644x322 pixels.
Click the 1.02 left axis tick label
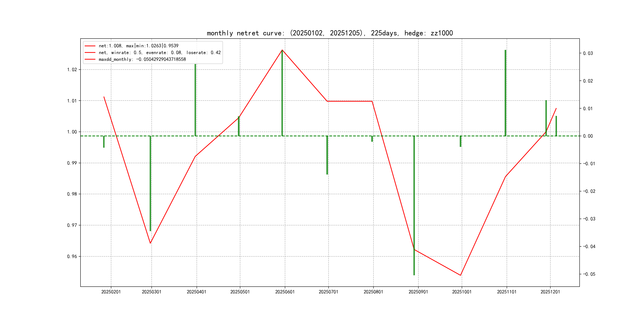tap(72, 70)
